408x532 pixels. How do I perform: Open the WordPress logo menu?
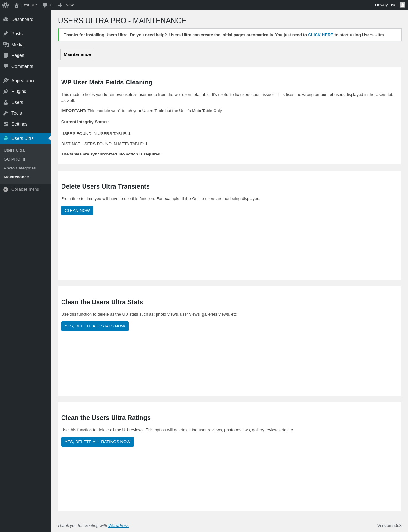pos(5,5)
